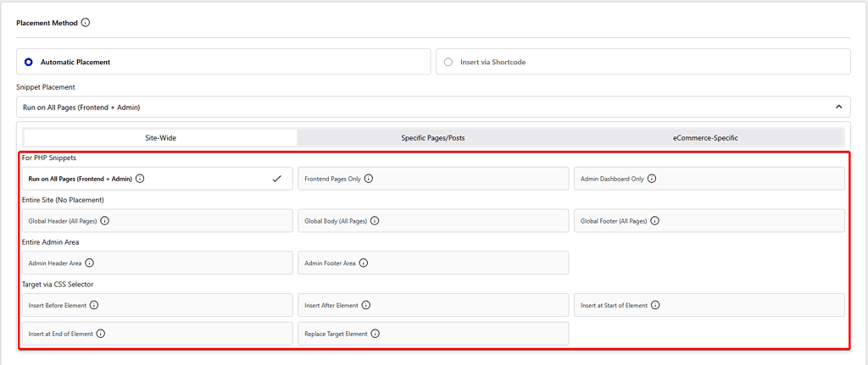Click info icon beside Global Body option
868x365 pixels.
(375, 221)
